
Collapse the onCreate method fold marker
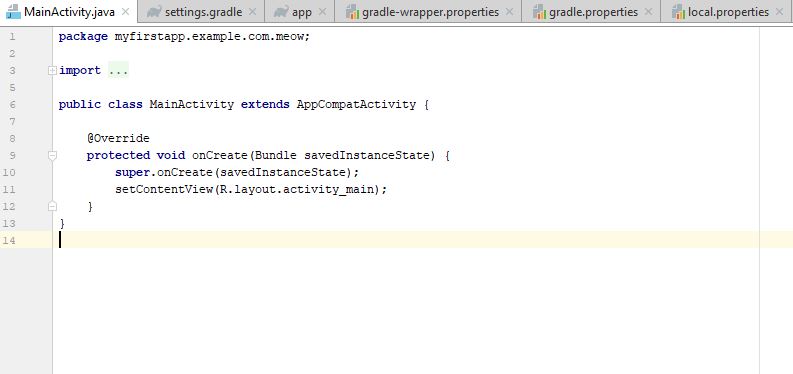click(52, 156)
